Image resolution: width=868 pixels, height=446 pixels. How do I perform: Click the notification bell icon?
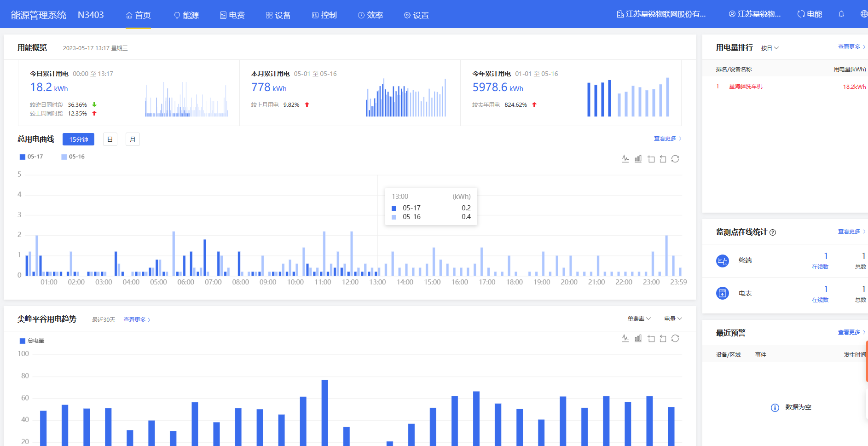tap(841, 14)
